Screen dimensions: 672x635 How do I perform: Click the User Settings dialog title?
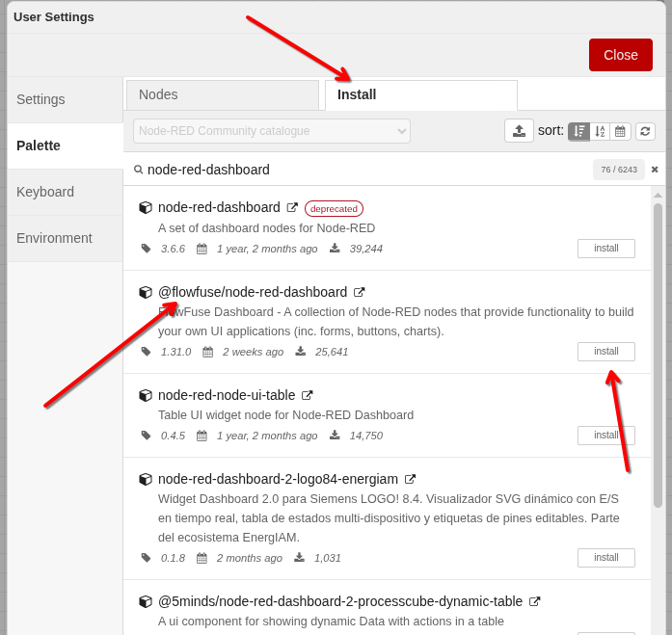pos(54,17)
